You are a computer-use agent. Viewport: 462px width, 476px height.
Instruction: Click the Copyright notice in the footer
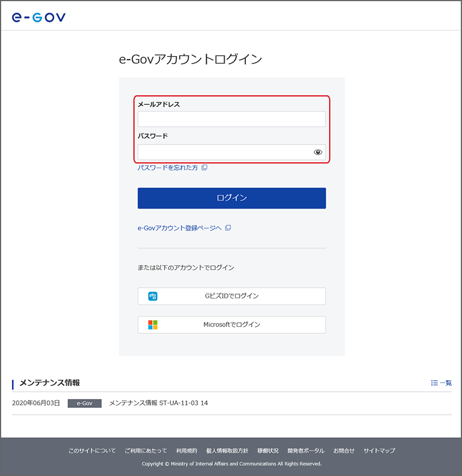click(x=232, y=463)
